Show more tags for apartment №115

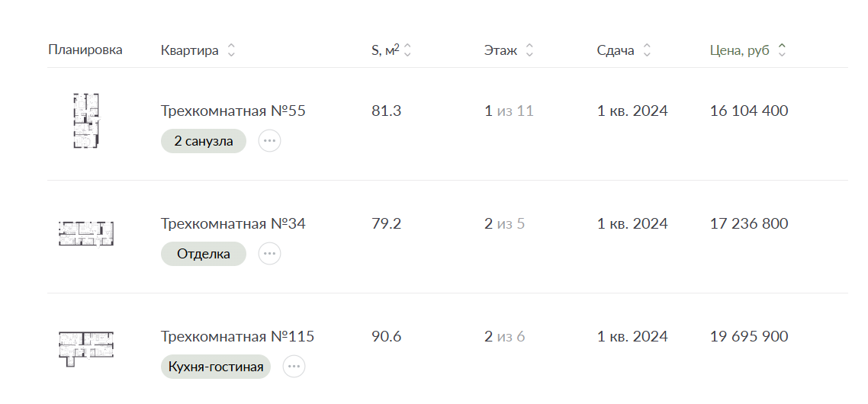pyautogui.click(x=294, y=367)
